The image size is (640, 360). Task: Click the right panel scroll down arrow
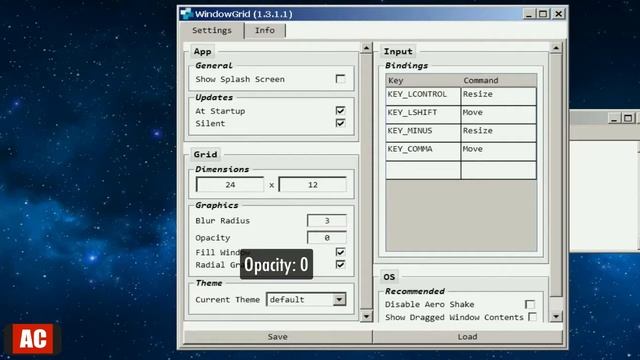[x=556, y=316]
